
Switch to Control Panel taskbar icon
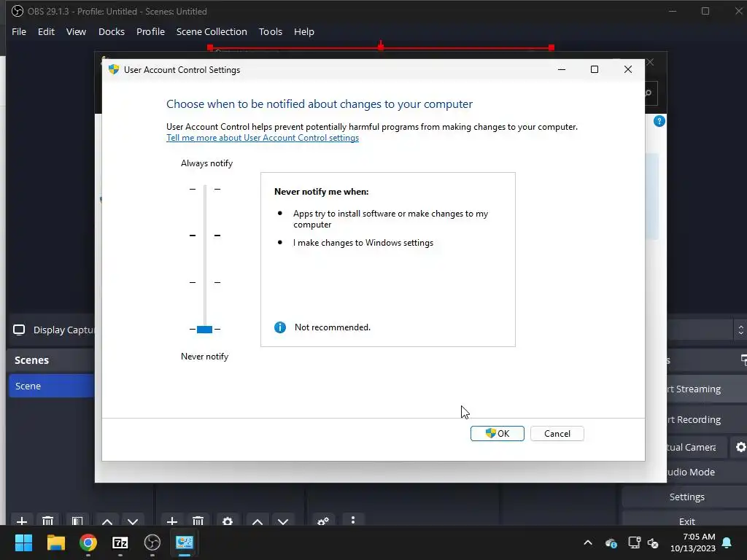[x=185, y=542]
